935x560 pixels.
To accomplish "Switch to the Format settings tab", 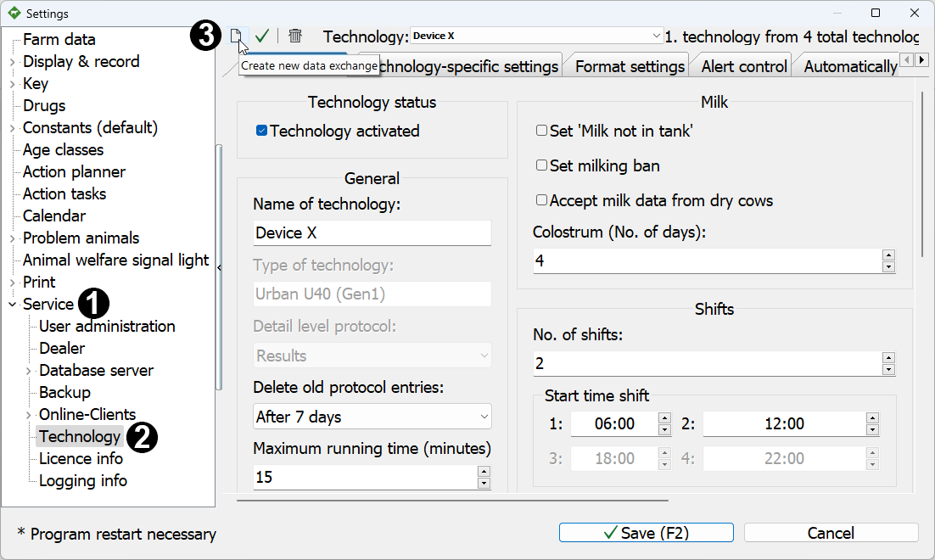I will tap(630, 66).
